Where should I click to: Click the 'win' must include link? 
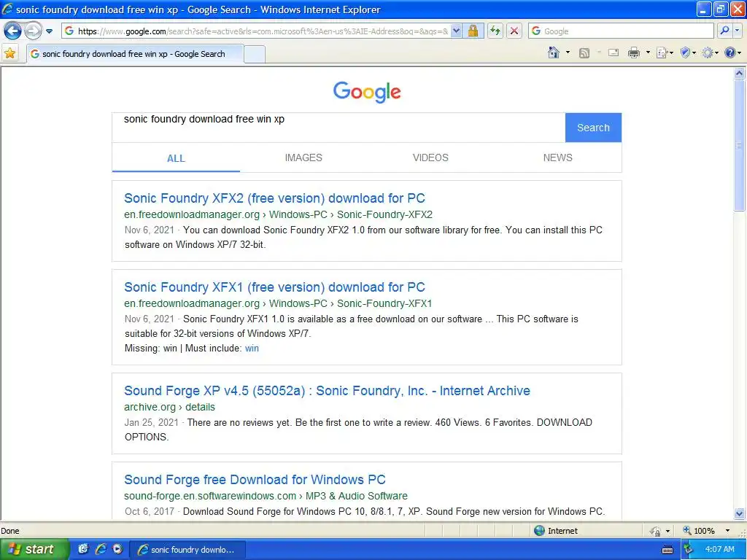coord(252,348)
